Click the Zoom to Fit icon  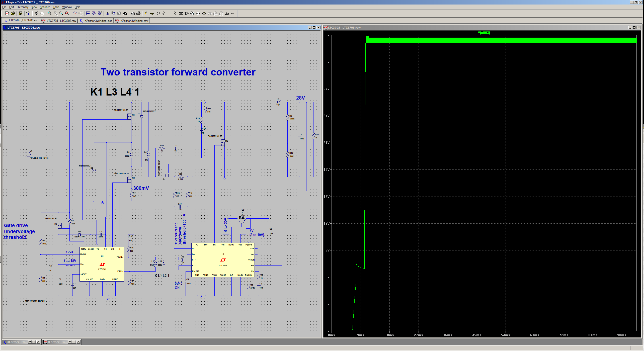click(67, 14)
